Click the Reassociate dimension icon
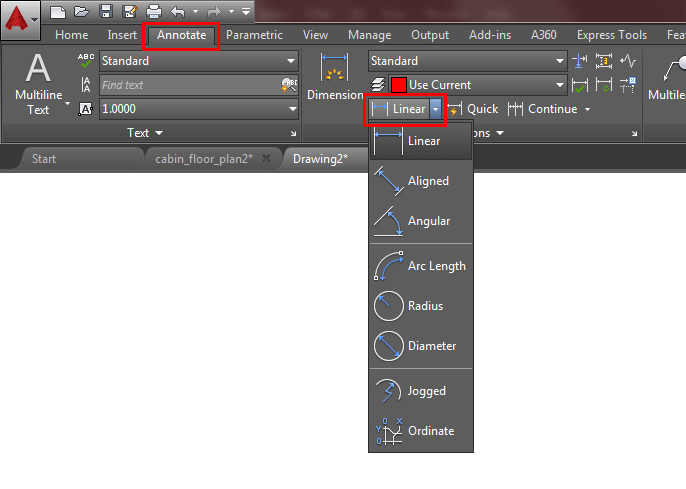This screenshot has width=686, height=489. point(628,85)
